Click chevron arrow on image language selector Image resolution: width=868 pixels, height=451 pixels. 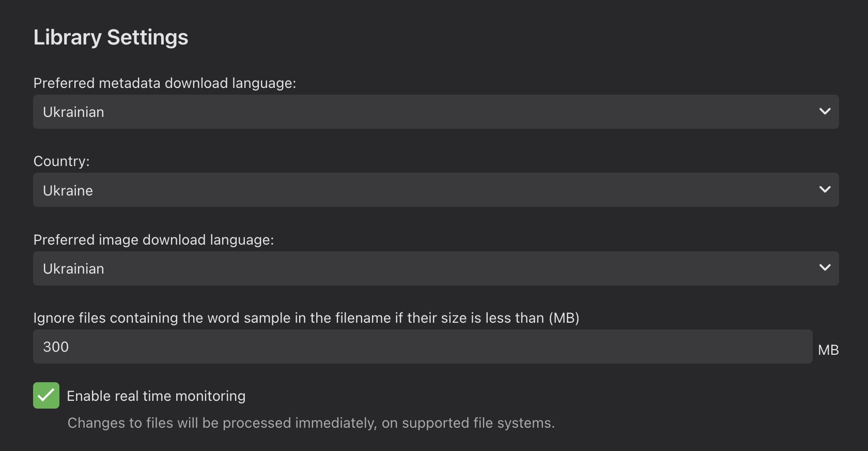[x=825, y=267]
